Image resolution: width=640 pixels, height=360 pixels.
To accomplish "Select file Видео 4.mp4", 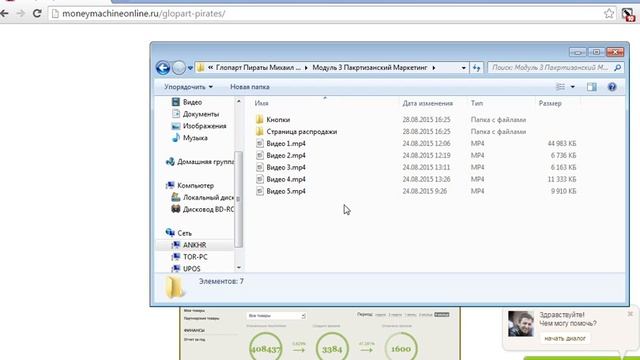I will (281, 179).
